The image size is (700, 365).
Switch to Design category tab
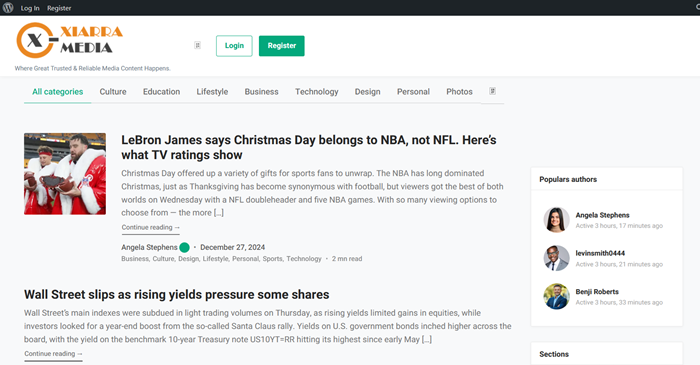tap(367, 91)
